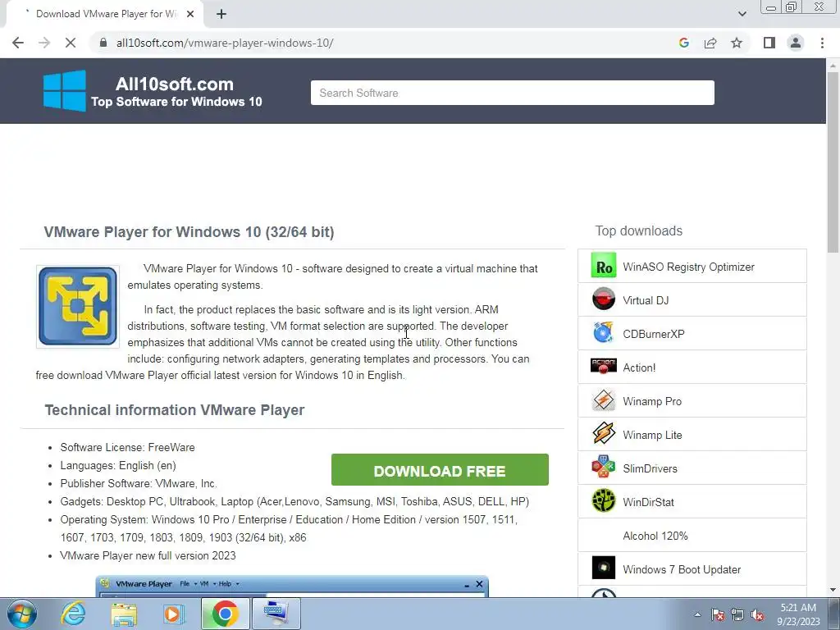The image size is (840, 630).
Task: Open Chrome three-dot menu
Action: point(822,43)
